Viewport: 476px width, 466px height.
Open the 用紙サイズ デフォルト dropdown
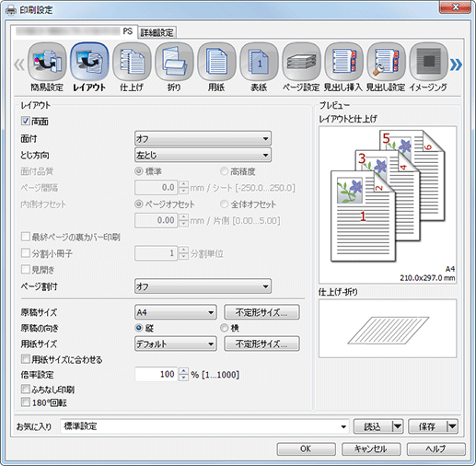pyautogui.click(x=176, y=344)
